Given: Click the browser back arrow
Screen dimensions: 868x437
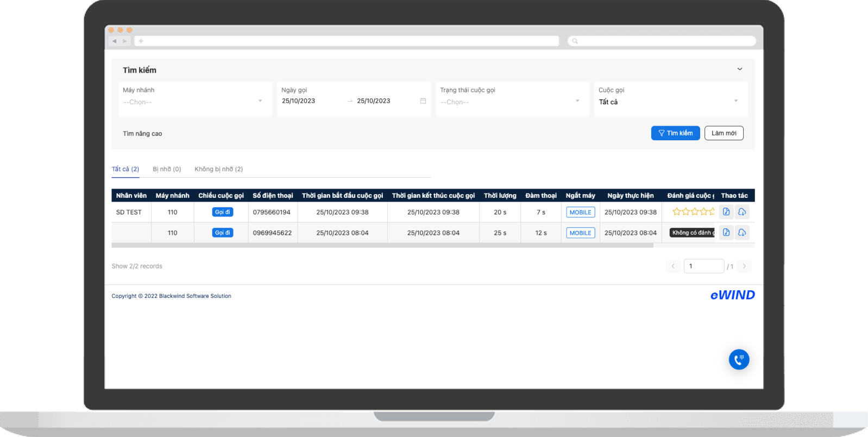Looking at the screenshot, I should tap(115, 41).
